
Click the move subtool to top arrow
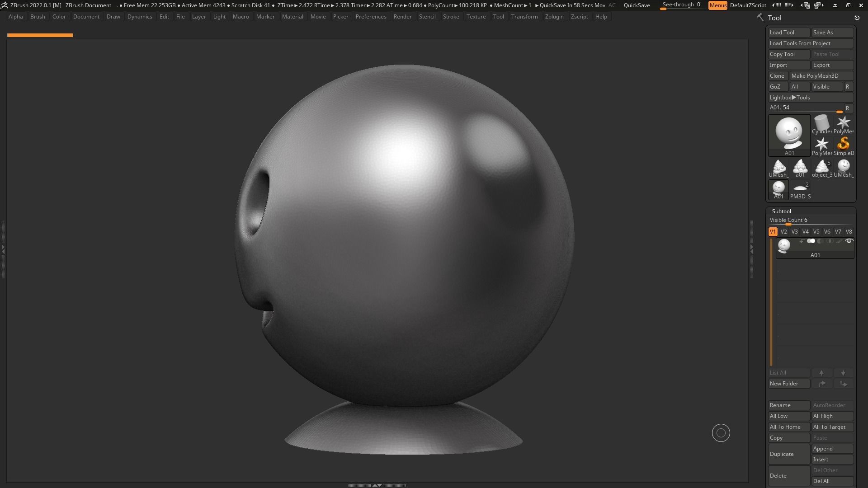(821, 384)
